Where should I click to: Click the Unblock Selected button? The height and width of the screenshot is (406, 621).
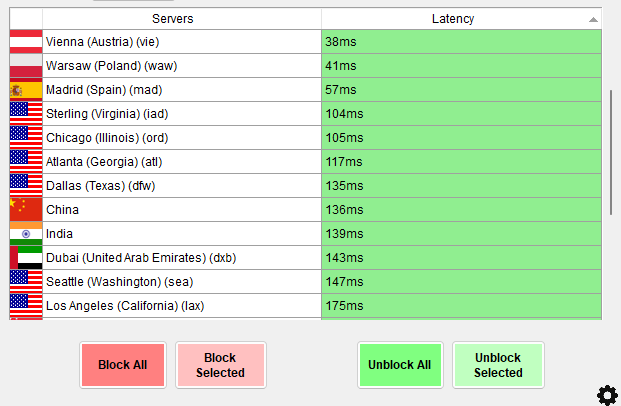tap(498, 365)
